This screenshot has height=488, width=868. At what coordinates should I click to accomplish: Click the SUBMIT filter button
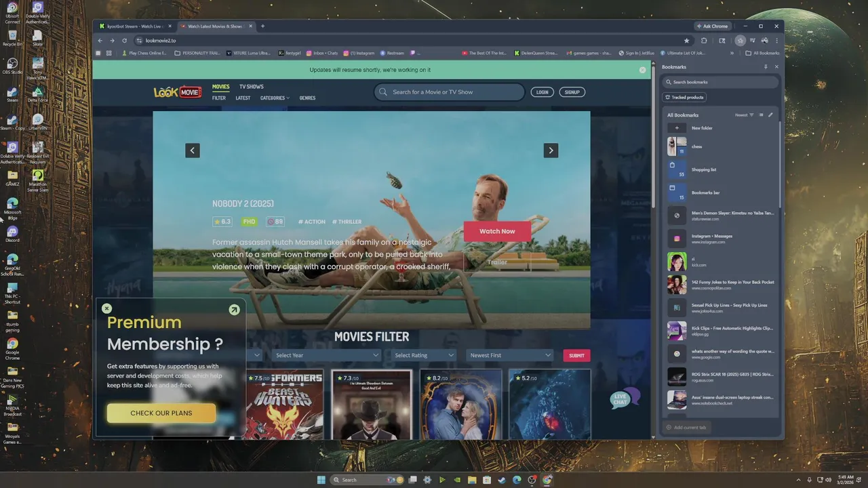click(576, 355)
